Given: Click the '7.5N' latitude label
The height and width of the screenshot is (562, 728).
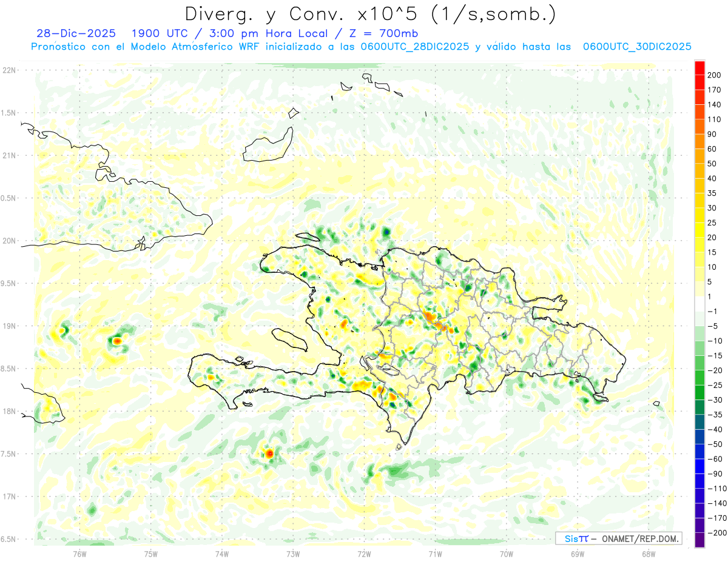Looking at the screenshot, I should tap(8, 454).
